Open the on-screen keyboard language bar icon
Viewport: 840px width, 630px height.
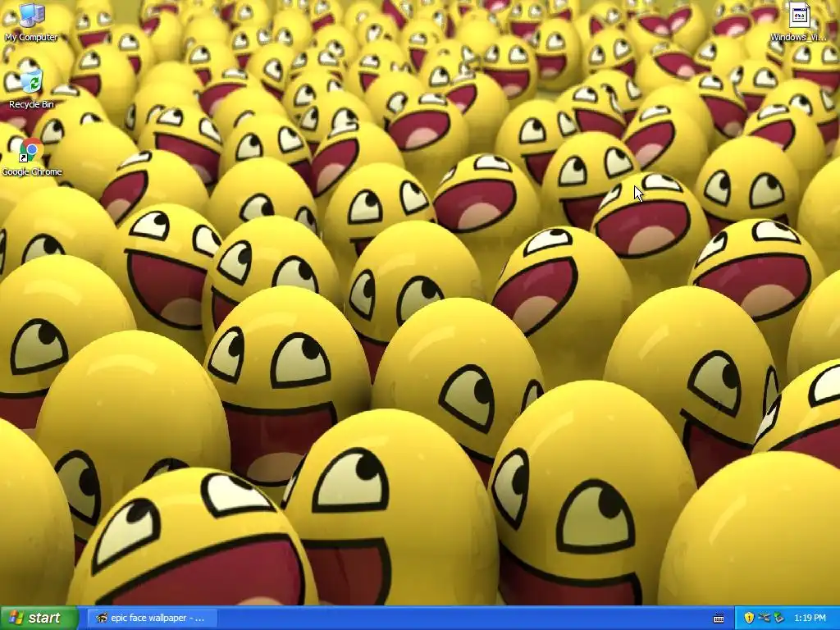coord(719,619)
